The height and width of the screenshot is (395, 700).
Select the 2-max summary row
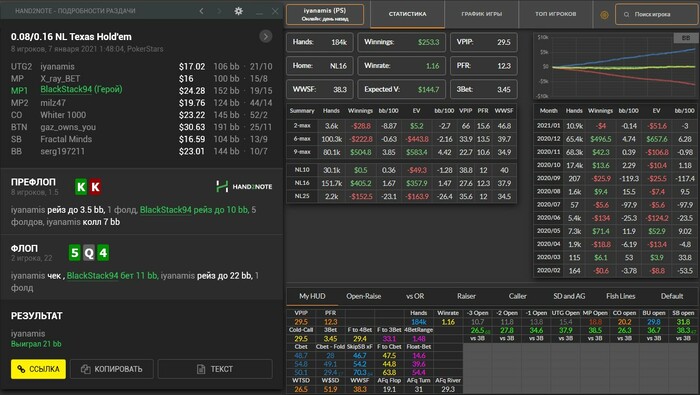coord(401,126)
